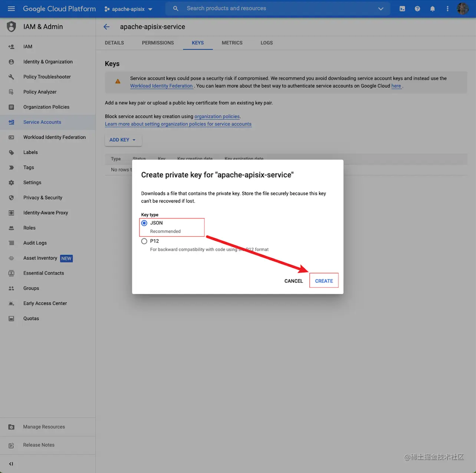Collapse the sidebar with bottom arrow

click(x=11, y=464)
